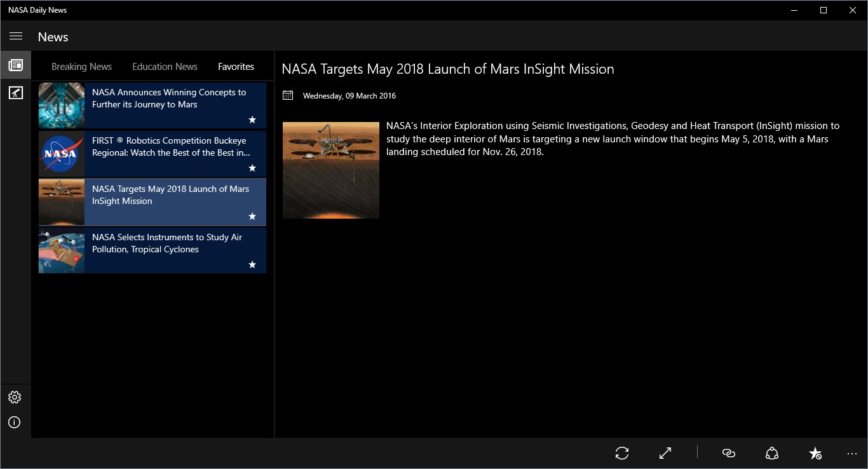Image resolution: width=868 pixels, height=469 pixels.
Task: Expand article to full screen view
Action: pyautogui.click(x=665, y=453)
